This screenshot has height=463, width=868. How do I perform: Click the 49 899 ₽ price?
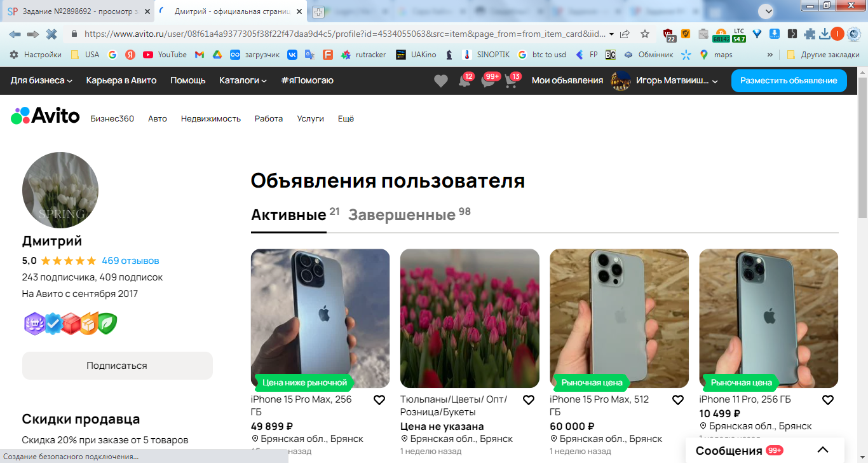pos(272,426)
